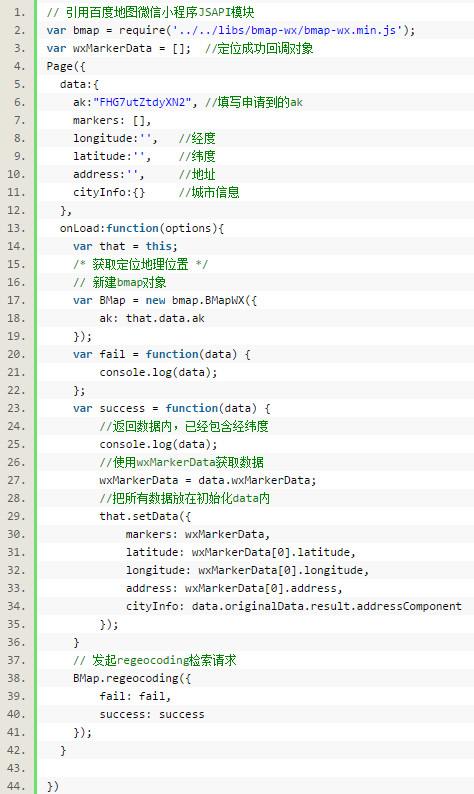Click the comment '//返回数据内，已经包含经纬度'
Screen dimensions: 474x794
[184, 426]
